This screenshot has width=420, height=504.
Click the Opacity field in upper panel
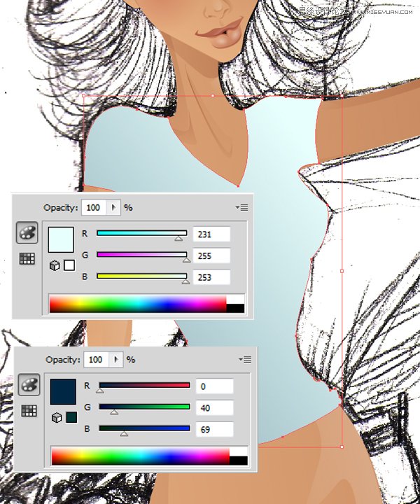[94, 208]
